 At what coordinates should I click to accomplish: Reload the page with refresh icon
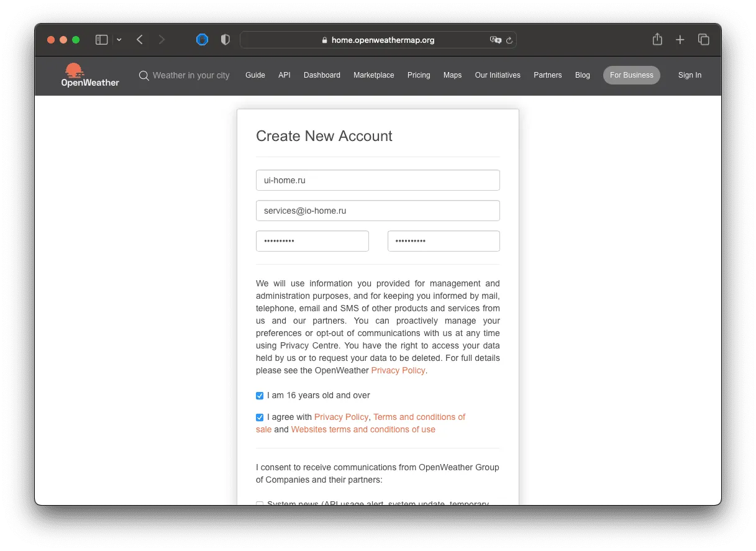pyautogui.click(x=509, y=40)
